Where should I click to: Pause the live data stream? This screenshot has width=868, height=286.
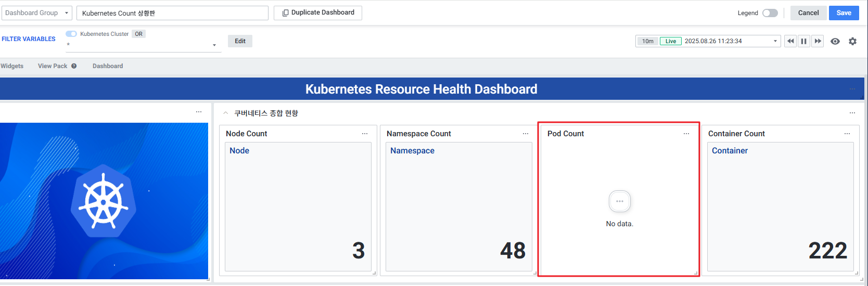point(804,41)
